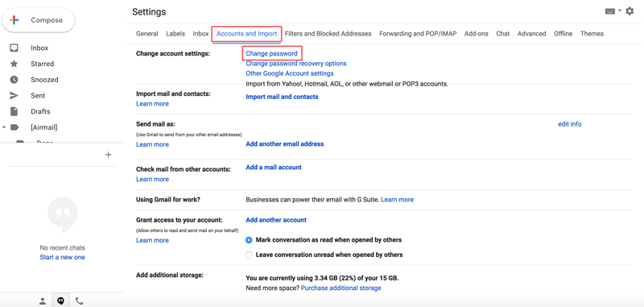Open the Inbox settings tab

click(x=200, y=34)
